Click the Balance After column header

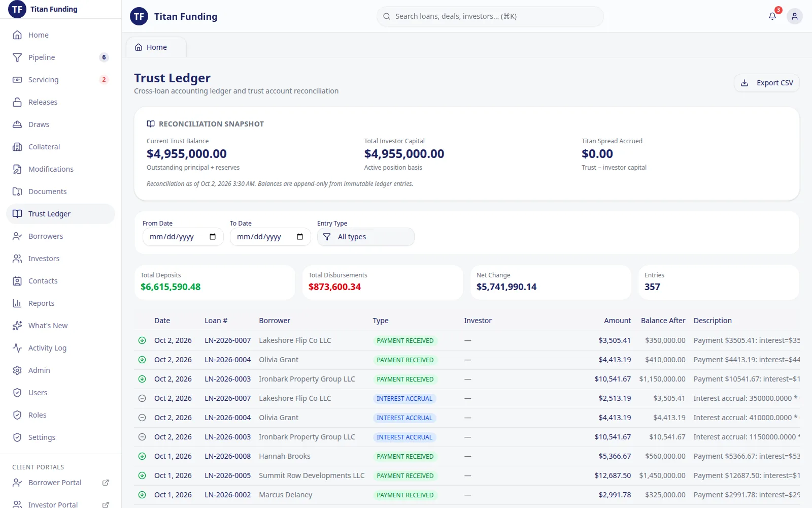pos(663,321)
